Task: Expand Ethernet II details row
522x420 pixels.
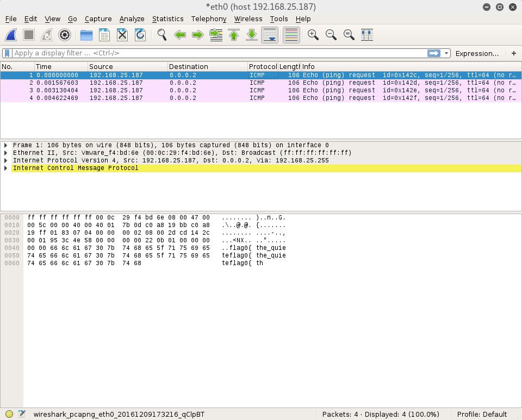Action: point(6,153)
